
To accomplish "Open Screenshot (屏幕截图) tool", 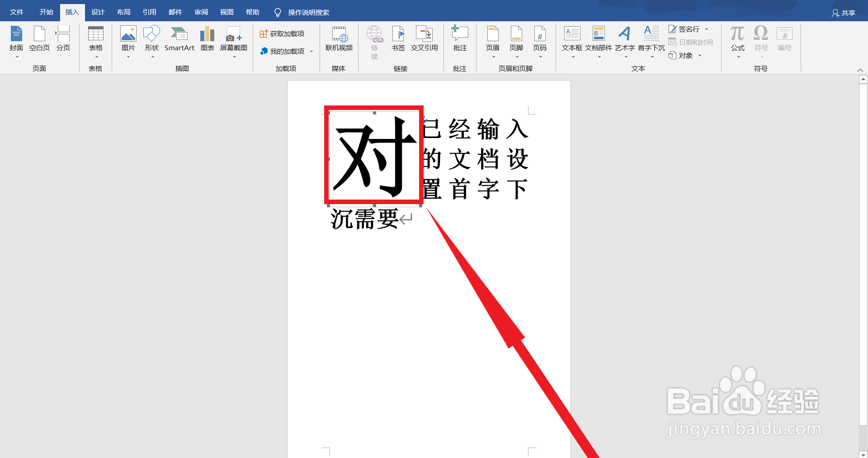I will (x=234, y=42).
